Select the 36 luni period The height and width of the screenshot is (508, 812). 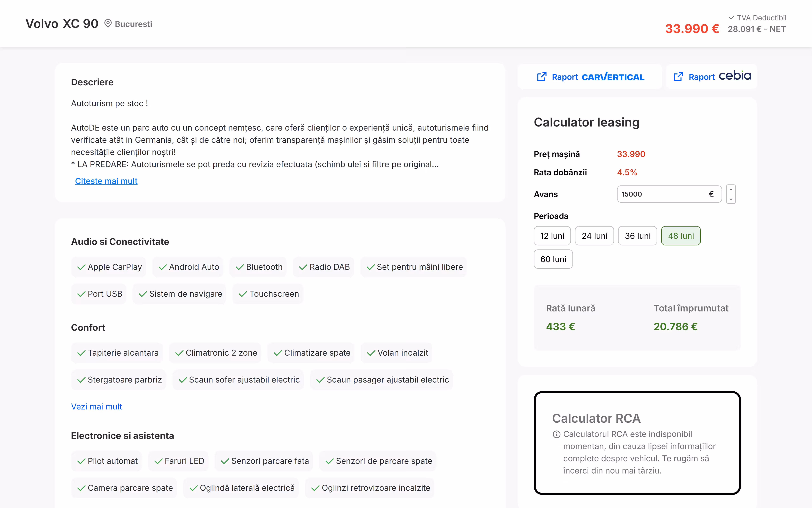(x=638, y=236)
